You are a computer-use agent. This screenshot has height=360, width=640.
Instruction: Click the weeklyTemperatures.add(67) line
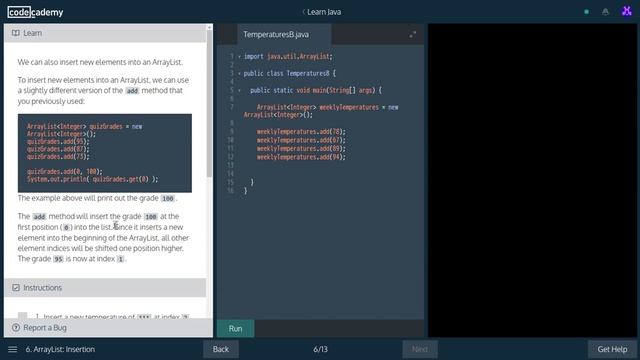point(301,140)
